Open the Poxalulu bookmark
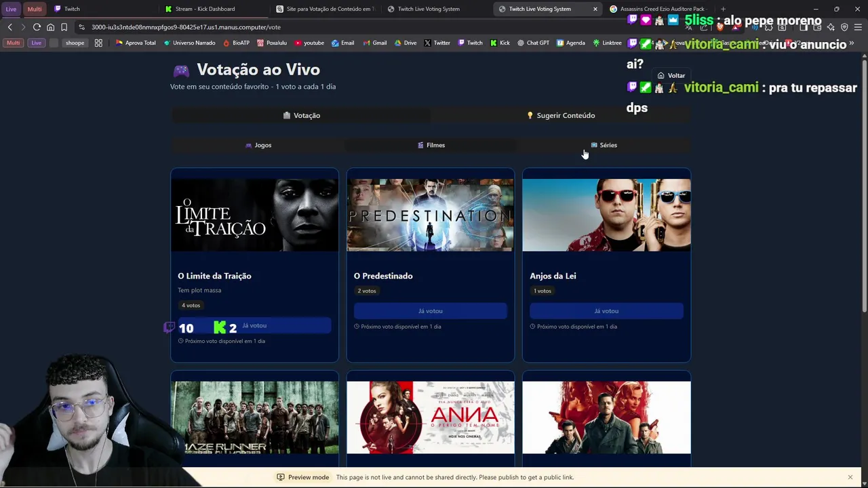 click(271, 43)
